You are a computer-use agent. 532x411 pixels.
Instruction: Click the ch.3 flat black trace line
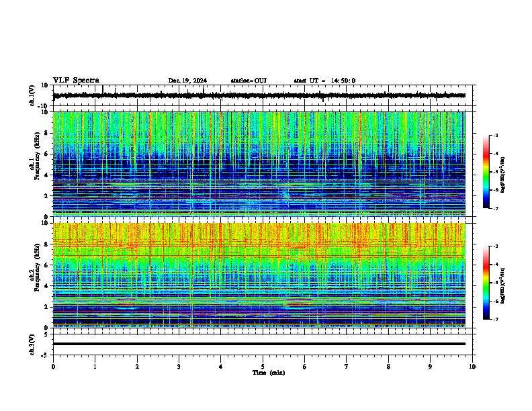[259, 344]
